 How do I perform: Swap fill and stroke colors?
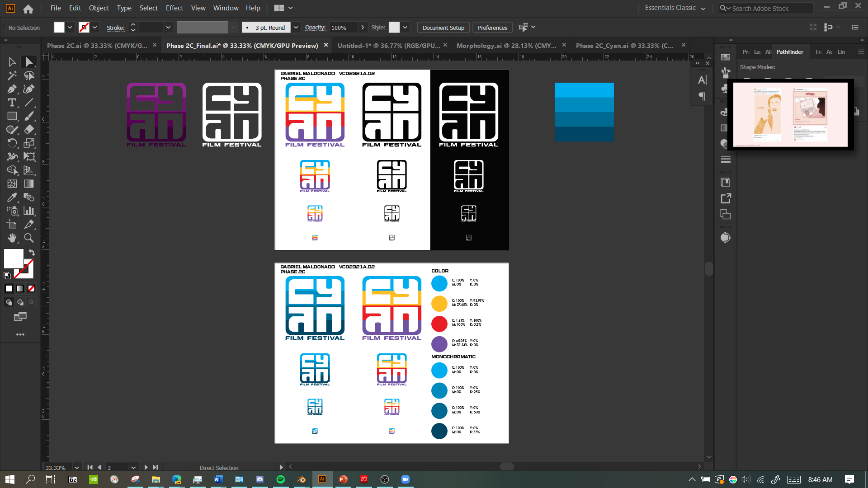(x=32, y=253)
